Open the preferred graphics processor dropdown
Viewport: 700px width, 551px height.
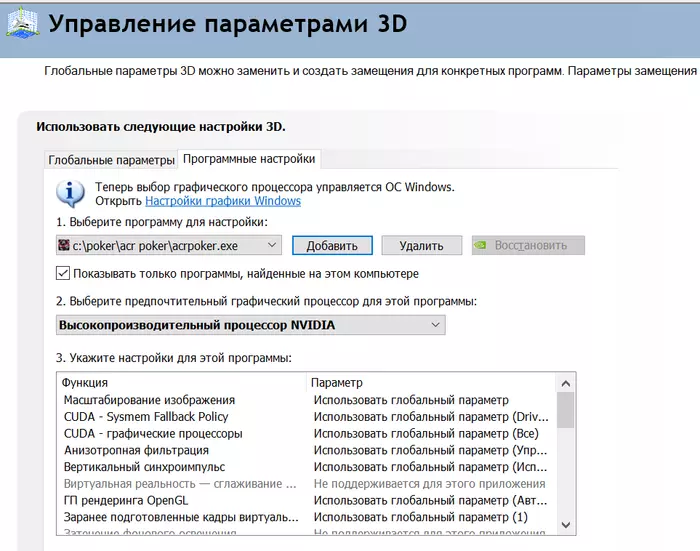[x=250, y=325]
